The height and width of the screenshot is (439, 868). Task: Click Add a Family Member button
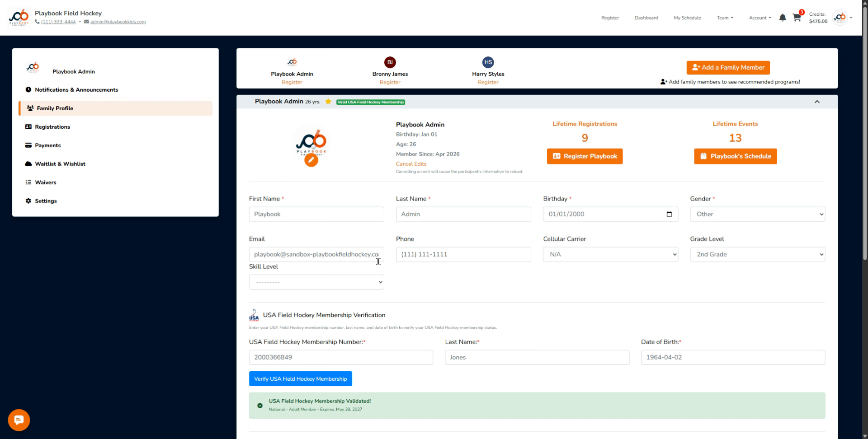click(728, 68)
